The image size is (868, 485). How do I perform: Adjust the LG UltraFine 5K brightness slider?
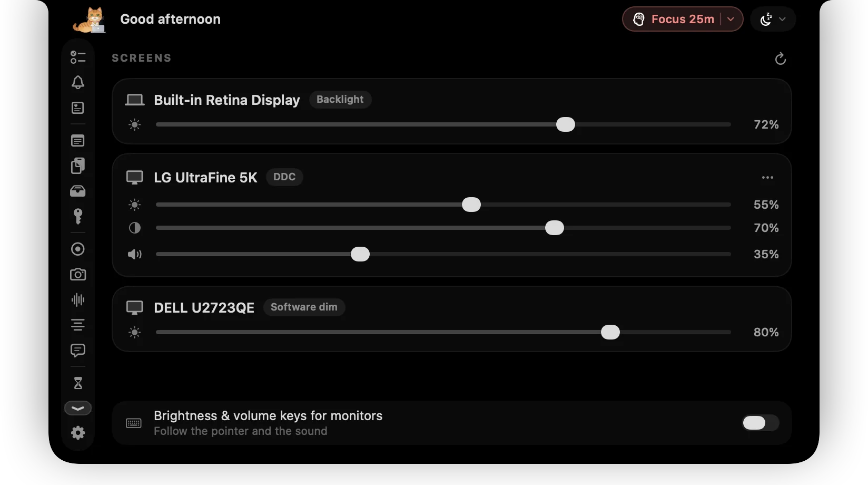click(x=443, y=205)
